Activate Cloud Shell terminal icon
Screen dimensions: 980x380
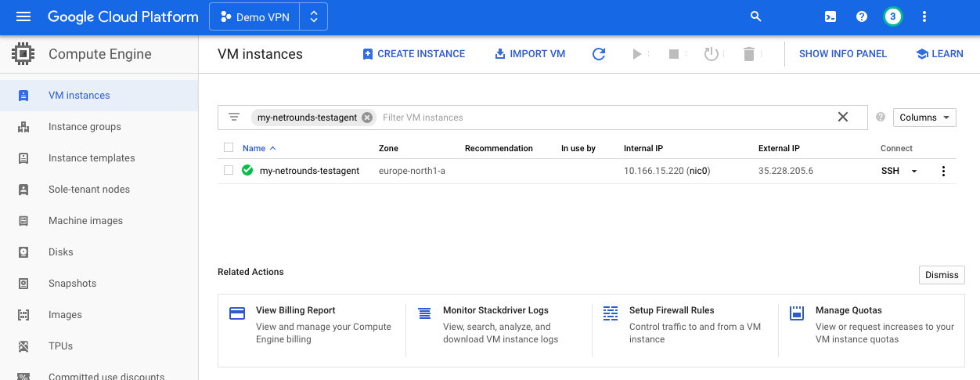point(831,16)
